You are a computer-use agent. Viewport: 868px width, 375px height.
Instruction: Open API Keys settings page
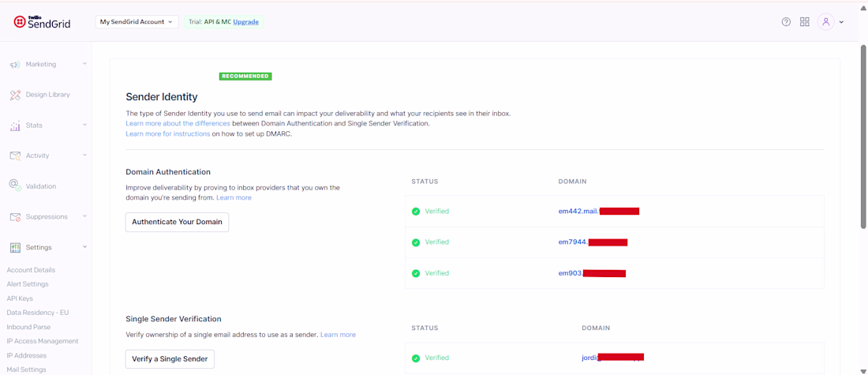tap(20, 298)
